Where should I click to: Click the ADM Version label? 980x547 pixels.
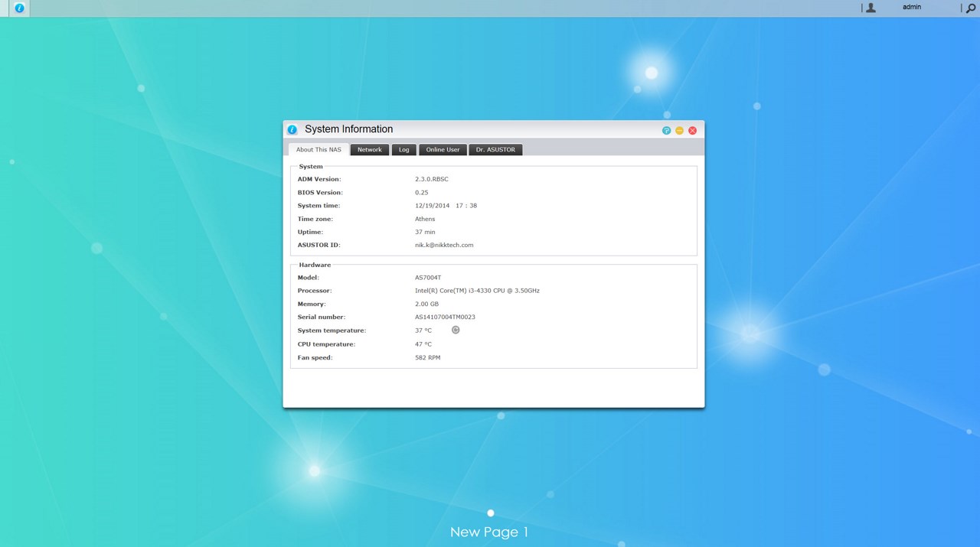tap(319, 179)
